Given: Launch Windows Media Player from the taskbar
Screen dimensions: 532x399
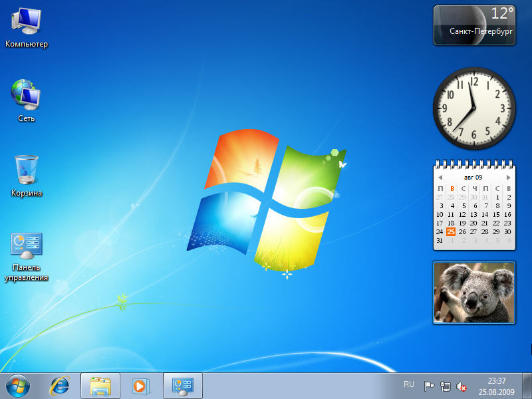Looking at the screenshot, I should (140, 386).
